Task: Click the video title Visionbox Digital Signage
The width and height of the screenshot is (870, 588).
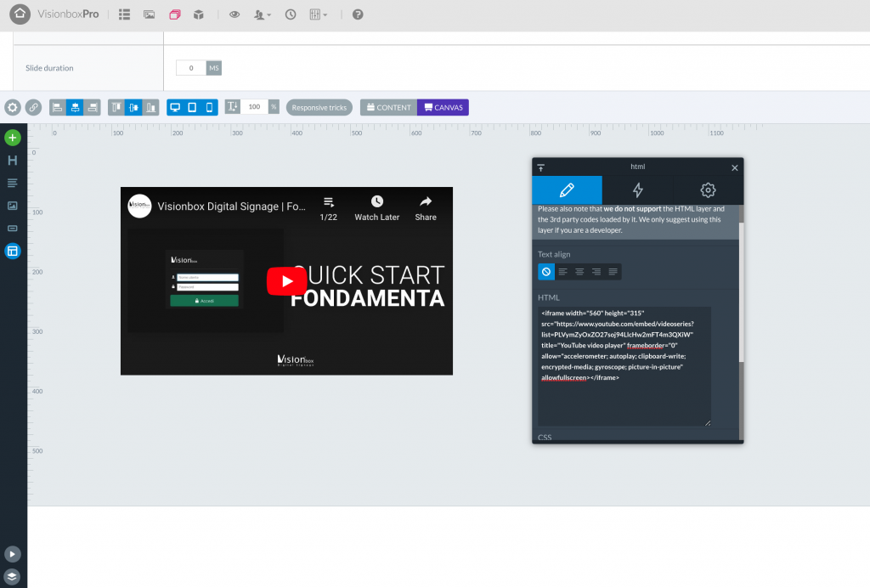Action: pos(231,206)
